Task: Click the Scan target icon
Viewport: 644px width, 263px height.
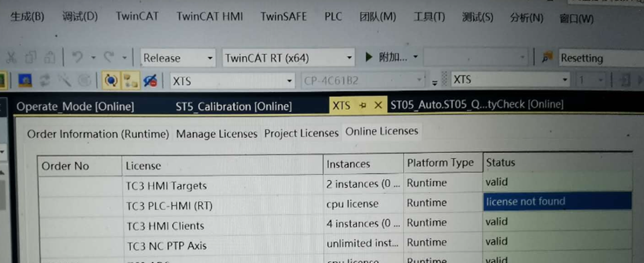Action: 84,80
